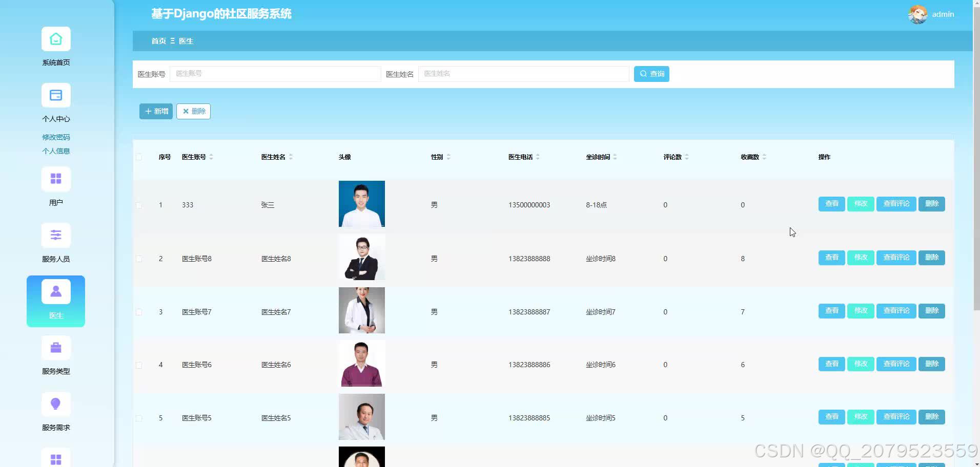
Task: Select phone number 13500000003 cell
Action: (x=529, y=205)
